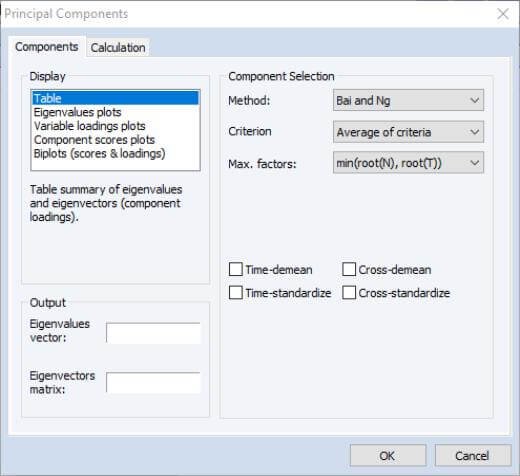Viewport: 520px width, 476px height.
Task: Click the Cancel button
Action: (x=473, y=455)
